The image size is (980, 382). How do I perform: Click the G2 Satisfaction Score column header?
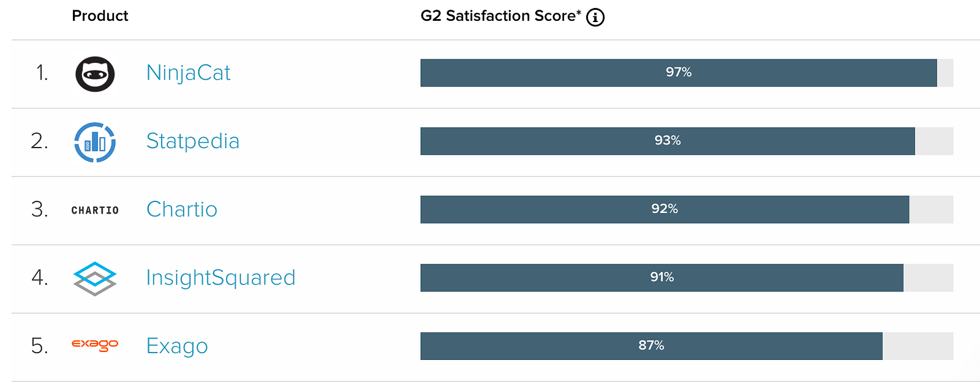pos(500,16)
